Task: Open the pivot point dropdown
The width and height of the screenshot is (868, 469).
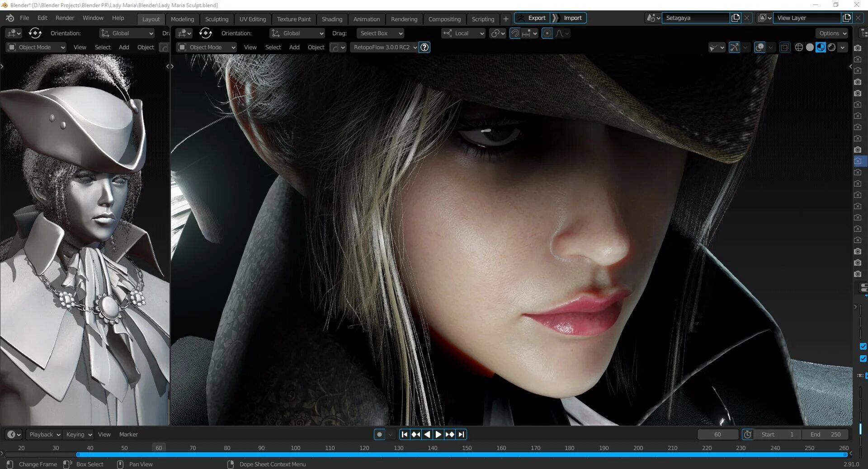Action: click(x=498, y=33)
